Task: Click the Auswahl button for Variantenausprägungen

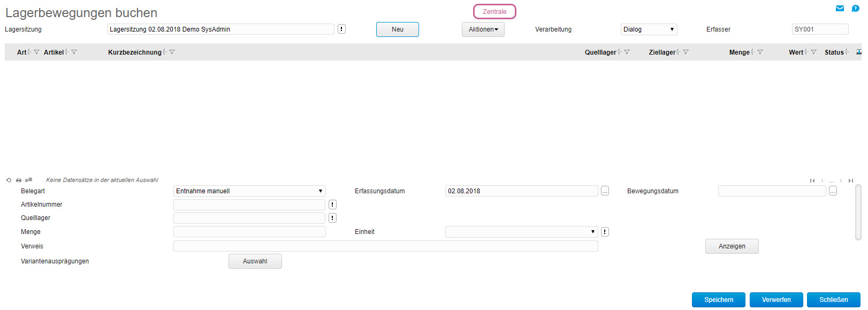Action: point(255,261)
